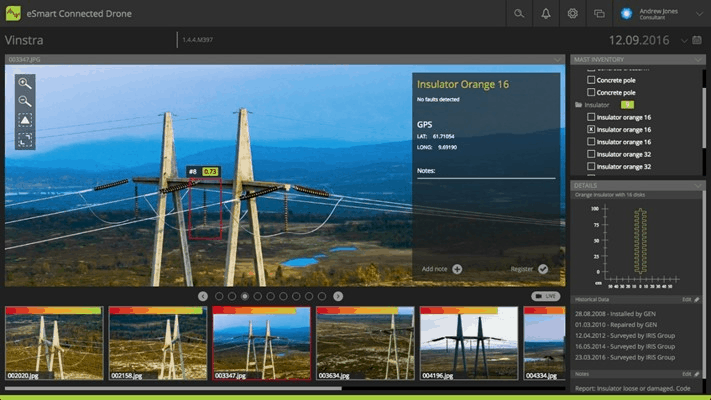Viewport: 711px width, 400px height.
Task: Open thumbnail 004196.jpg
Action: coord(469,343)
